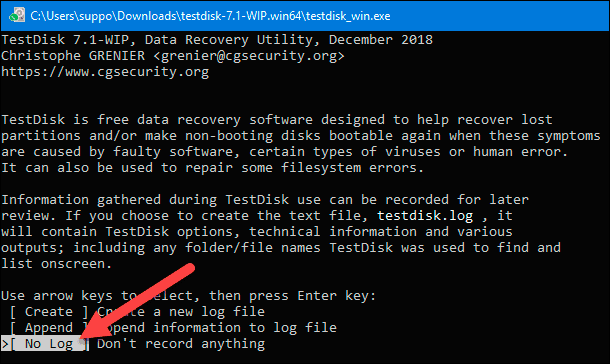This screenshot has height=364, width=610.
Task: Click the 'TestDisk is free data recovery' paragraph
Action: pyautogui.click(x=301, y=144)
